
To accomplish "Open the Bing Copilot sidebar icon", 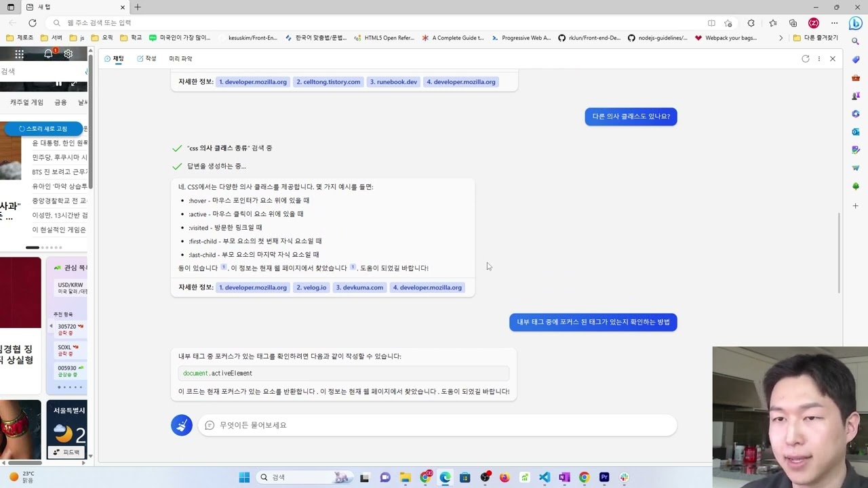I will (x=855, y=23).
